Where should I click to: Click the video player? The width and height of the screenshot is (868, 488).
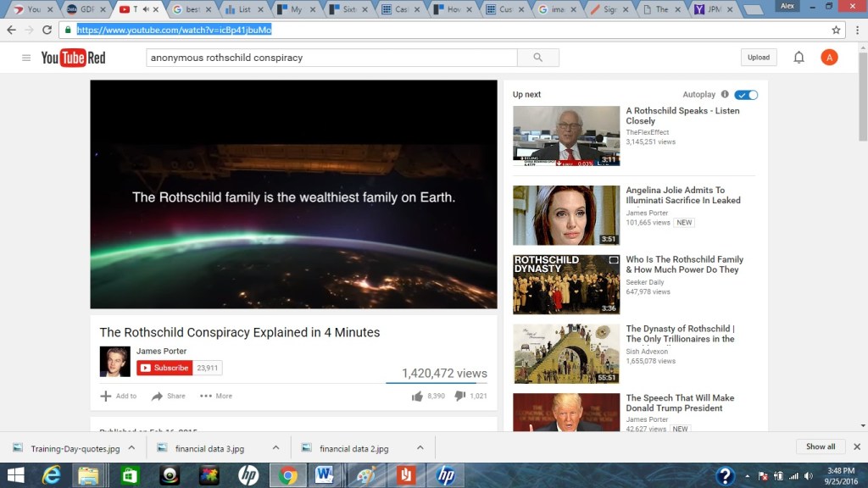293,194
